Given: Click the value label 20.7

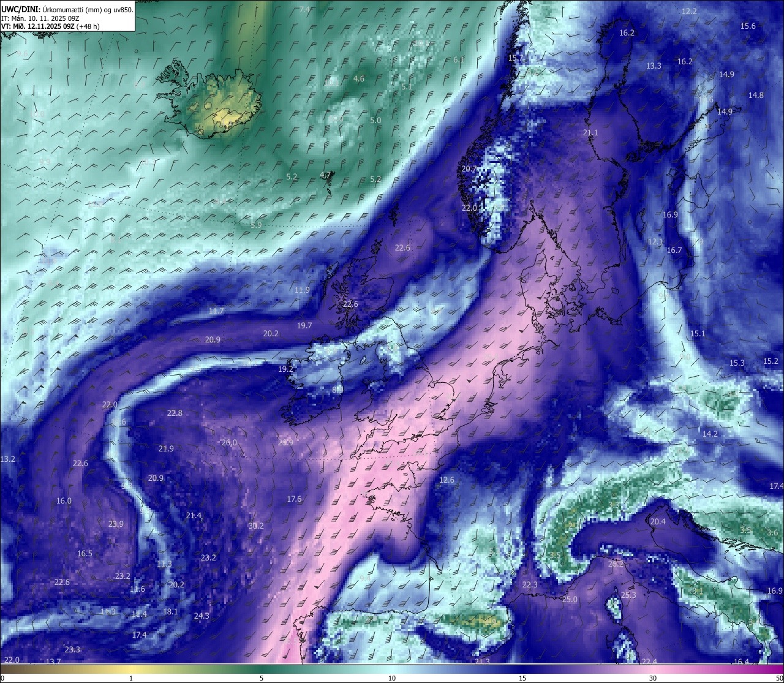Looking at the screenshot, I should coord(469,168).
